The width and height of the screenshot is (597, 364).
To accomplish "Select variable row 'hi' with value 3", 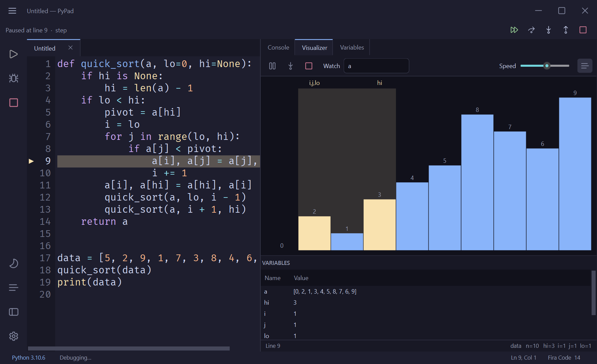I will point(426,303).
